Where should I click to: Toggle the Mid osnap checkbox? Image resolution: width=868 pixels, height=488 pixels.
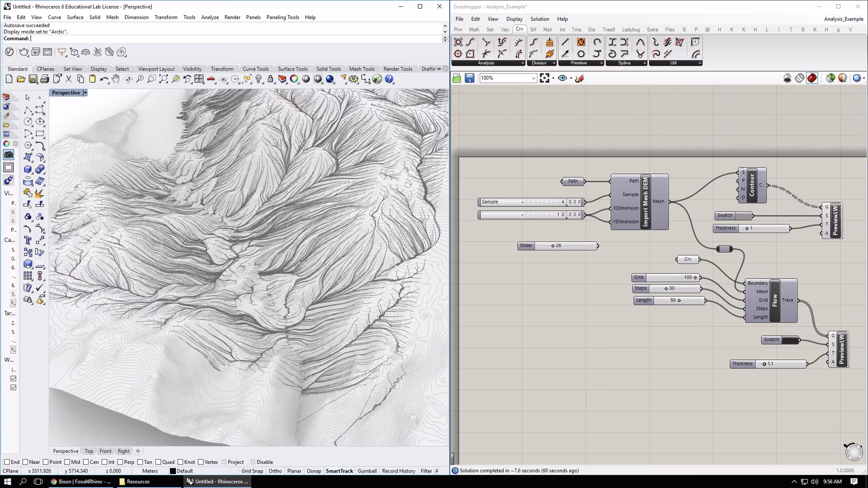(67, 462)
